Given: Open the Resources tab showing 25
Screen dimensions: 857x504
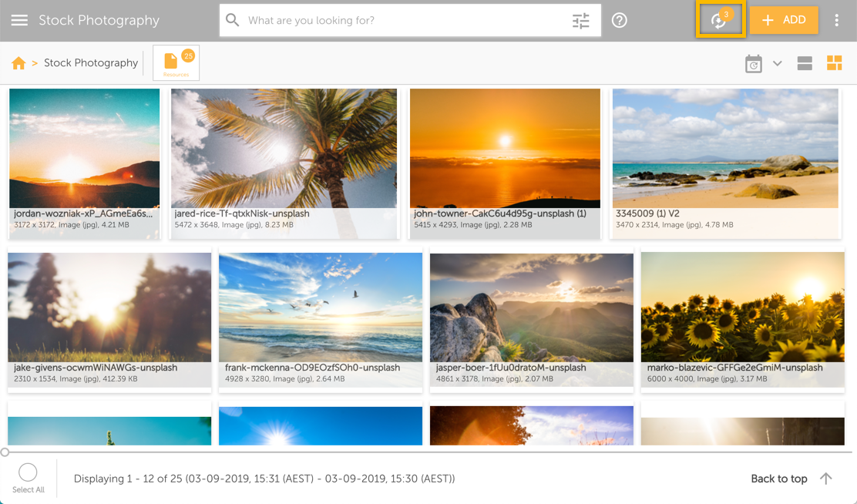Looking at the screenshot, I should 176,63.
